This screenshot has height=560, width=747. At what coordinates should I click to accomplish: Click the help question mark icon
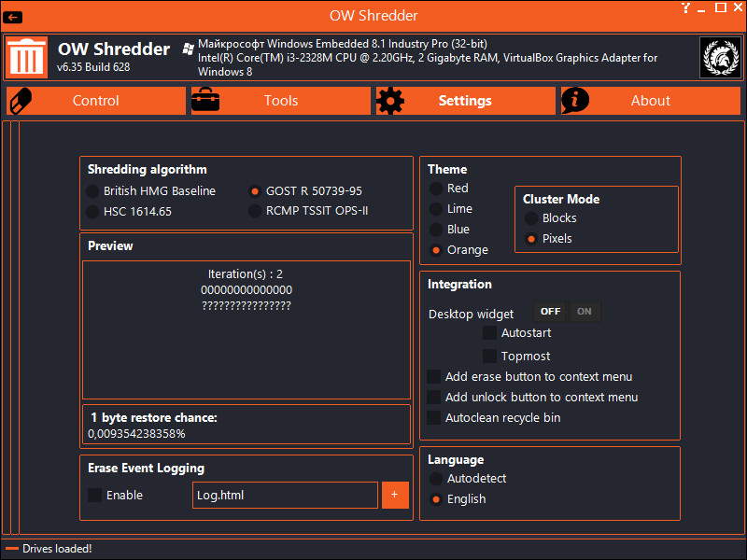tap(685, 7)
